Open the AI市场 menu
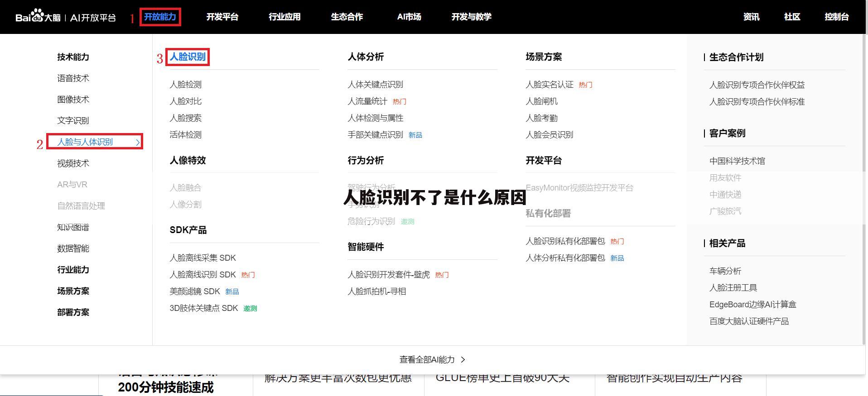Screen dimensions: 868x396 pyautogui.click(x=409, y=17)
